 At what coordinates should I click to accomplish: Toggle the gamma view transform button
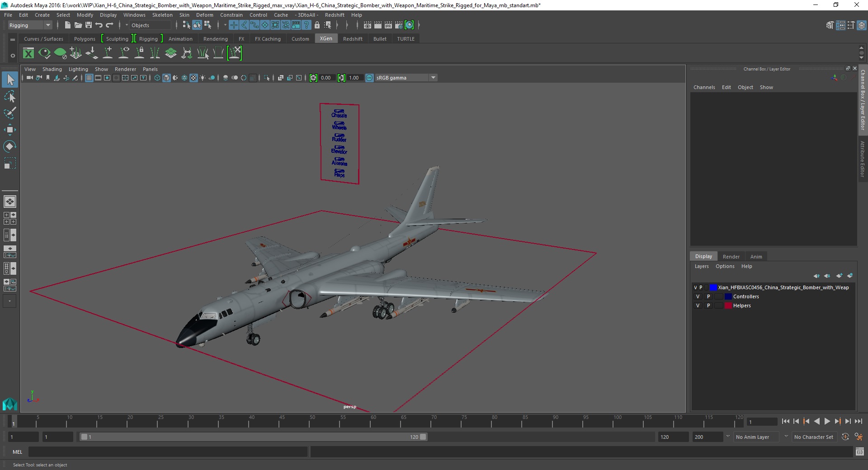tap(369, 78)
